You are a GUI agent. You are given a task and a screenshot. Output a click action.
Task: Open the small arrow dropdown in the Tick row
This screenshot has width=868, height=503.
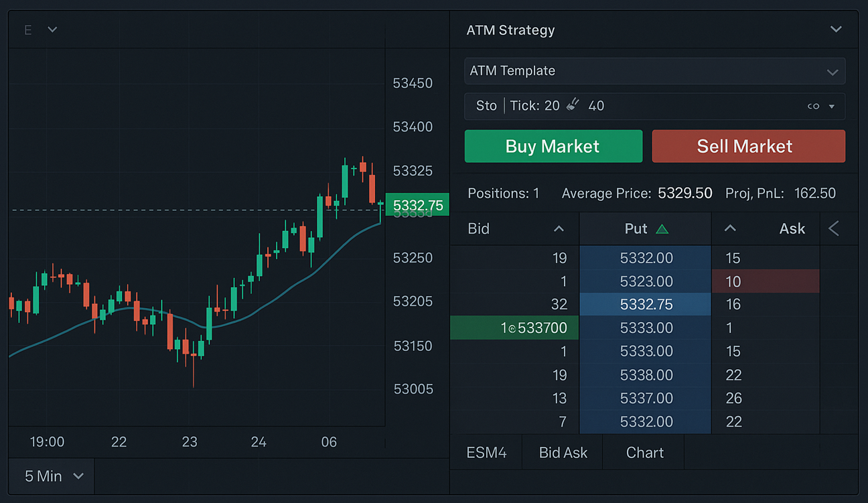(x=832, y=106)
